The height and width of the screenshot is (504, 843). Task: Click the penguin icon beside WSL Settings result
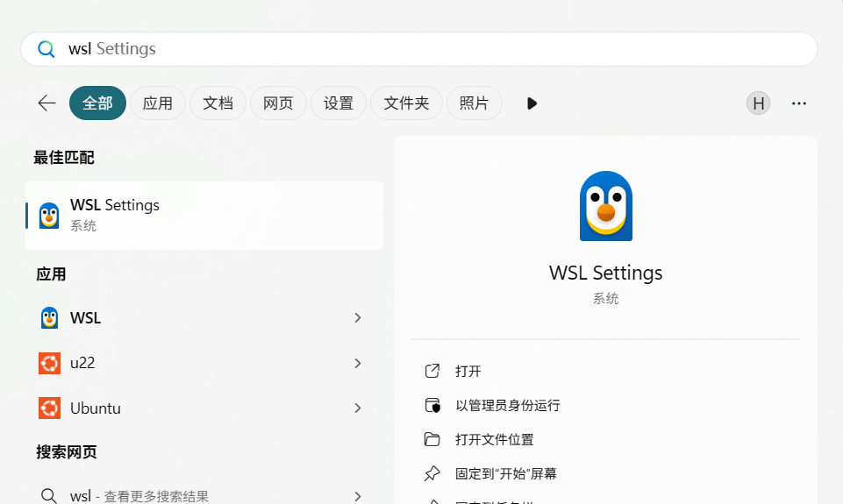point(49,216)
